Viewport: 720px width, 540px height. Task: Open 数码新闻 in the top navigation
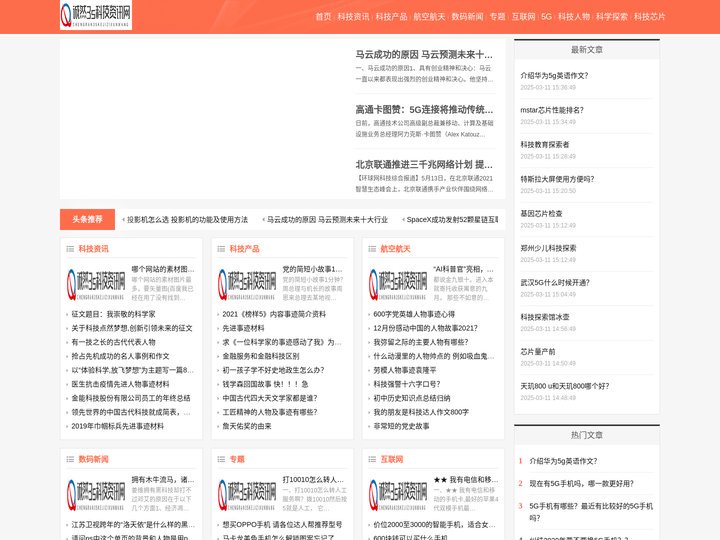467,17
